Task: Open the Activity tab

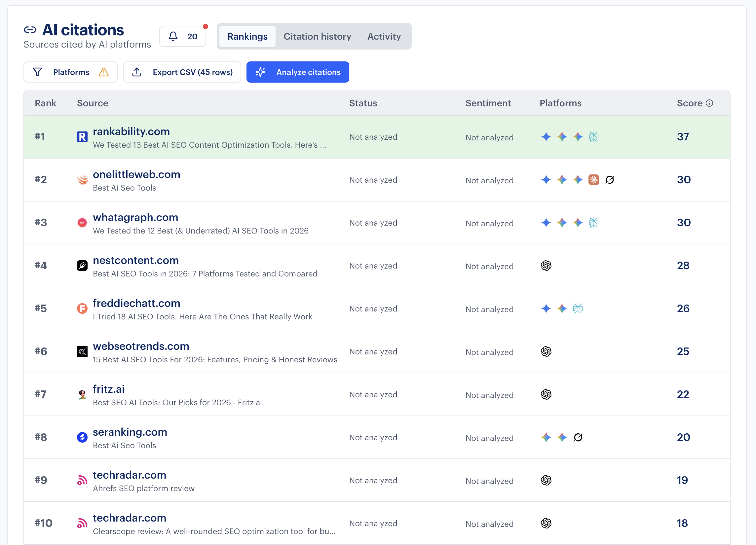Action: point(384,36)
